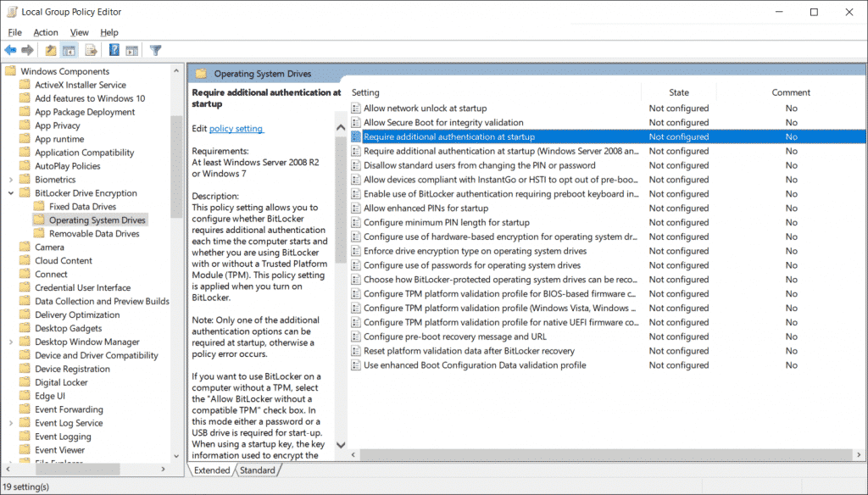
Task: Click the Forward arrow toolbar icon
Action: click(x=27, y=50)
